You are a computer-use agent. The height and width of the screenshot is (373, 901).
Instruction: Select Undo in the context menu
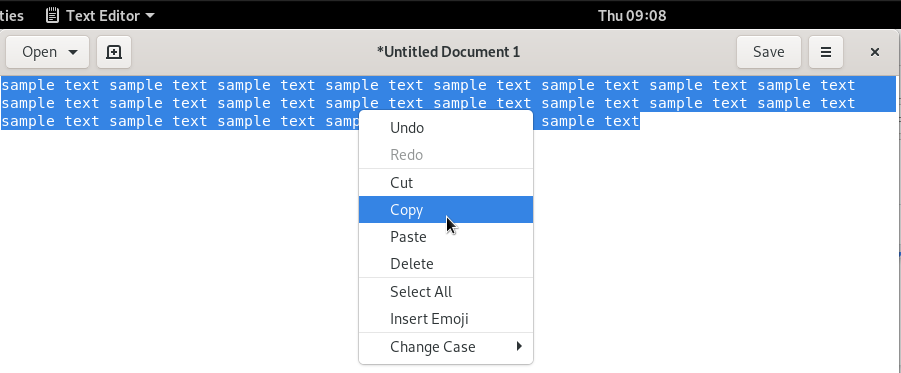coord(446,128)
